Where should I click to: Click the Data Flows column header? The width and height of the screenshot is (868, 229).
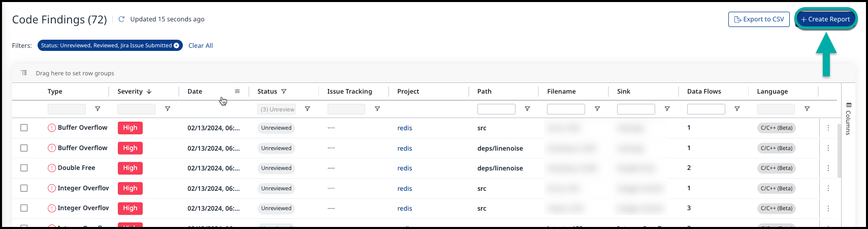(x=704, y=92)
